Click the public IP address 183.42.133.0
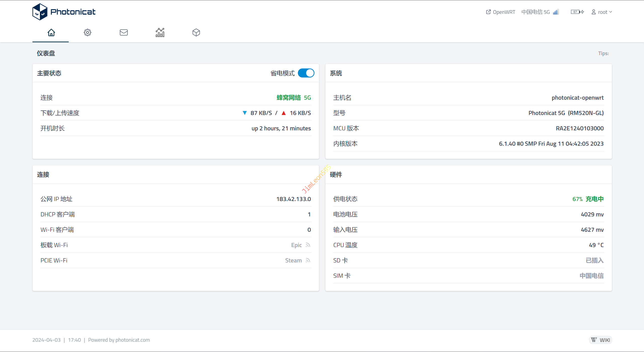The height and width of the screenshot is (352, 644). point(293,199)
